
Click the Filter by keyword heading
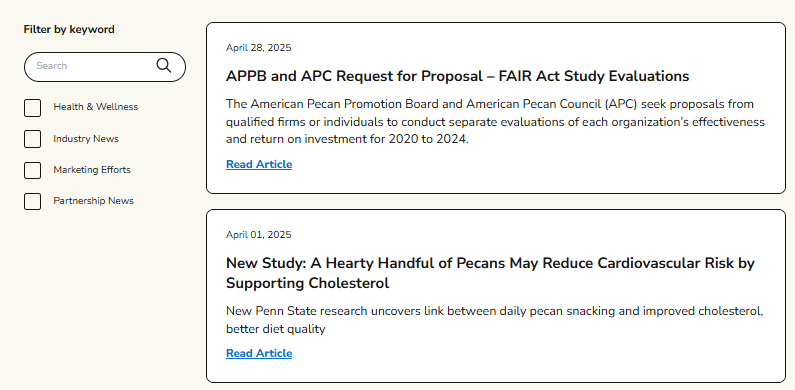[x=69, y=29]
